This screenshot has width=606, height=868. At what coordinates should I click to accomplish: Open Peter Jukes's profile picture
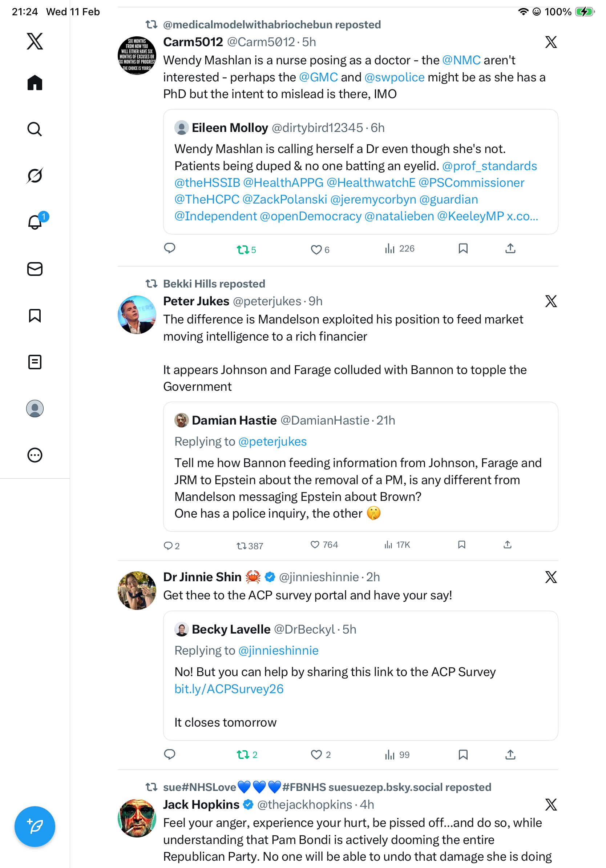click(137, 314)
